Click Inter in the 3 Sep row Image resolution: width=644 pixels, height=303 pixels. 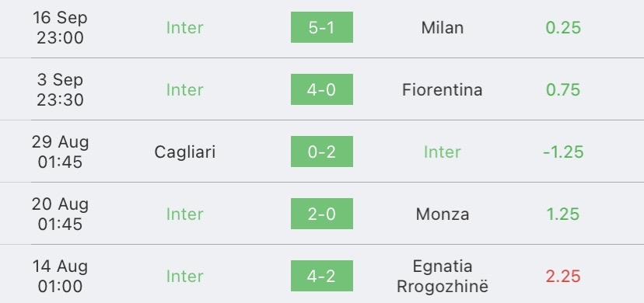coord(185,89)
